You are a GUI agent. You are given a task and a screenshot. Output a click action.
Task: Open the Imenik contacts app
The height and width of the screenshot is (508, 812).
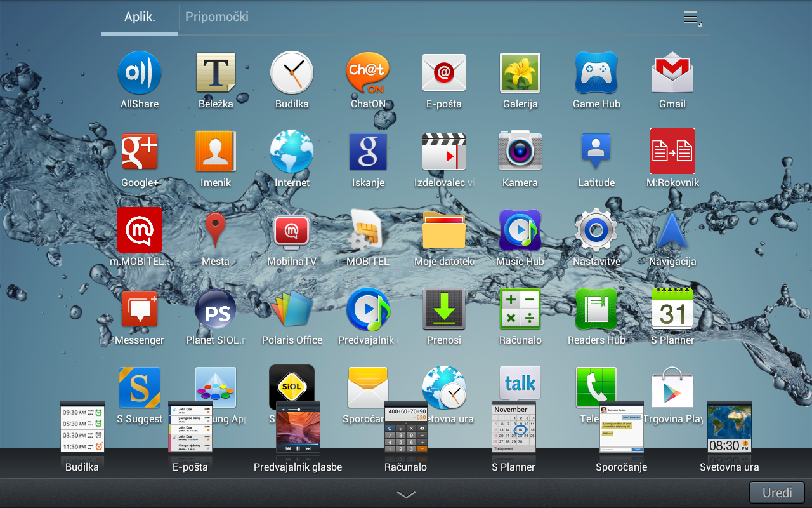point(216,152)
